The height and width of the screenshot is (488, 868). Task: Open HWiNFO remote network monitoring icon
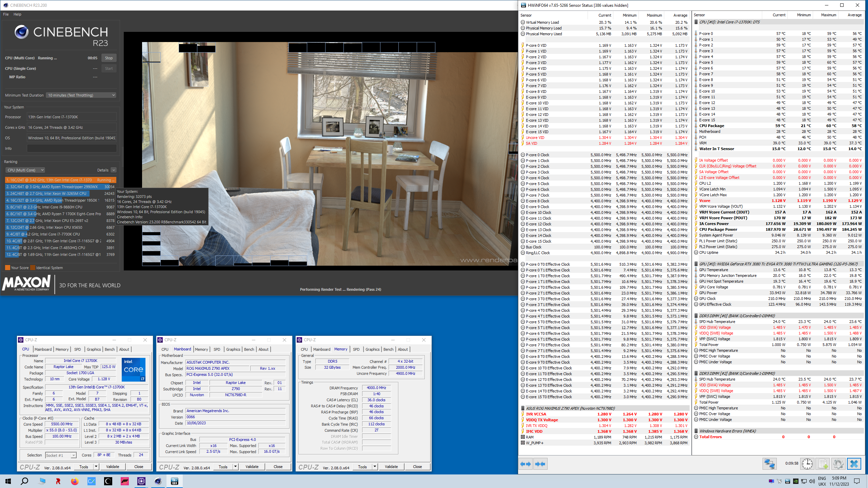click(769, 464)
